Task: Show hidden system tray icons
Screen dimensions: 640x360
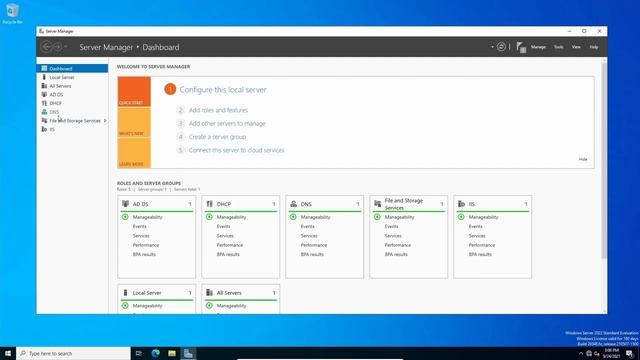Action: coord(581,353)
